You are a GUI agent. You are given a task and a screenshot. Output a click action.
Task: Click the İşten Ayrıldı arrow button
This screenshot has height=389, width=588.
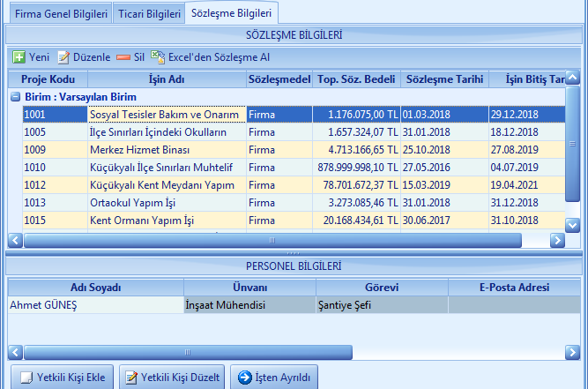tap(274, 378)
